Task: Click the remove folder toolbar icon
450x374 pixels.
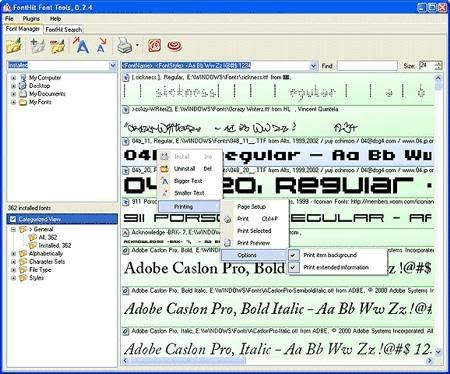Action: click(57, 46)
